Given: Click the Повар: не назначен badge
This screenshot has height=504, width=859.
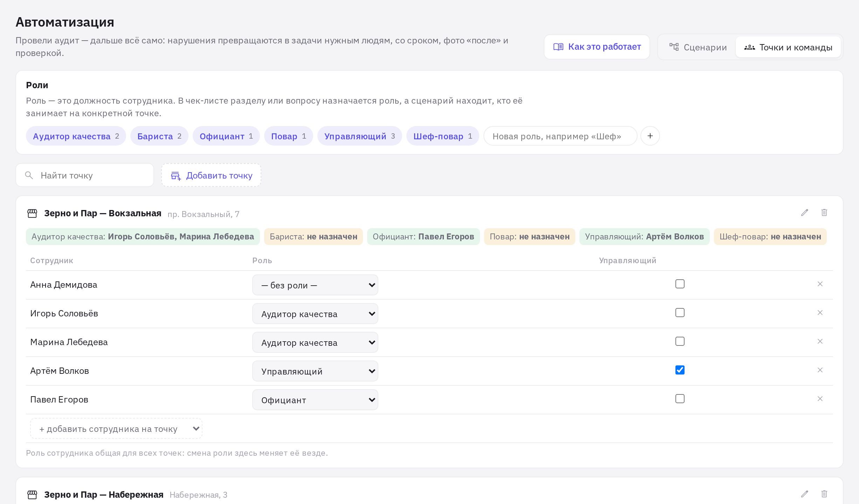Looking at the screenshot, I should [529, 237].
